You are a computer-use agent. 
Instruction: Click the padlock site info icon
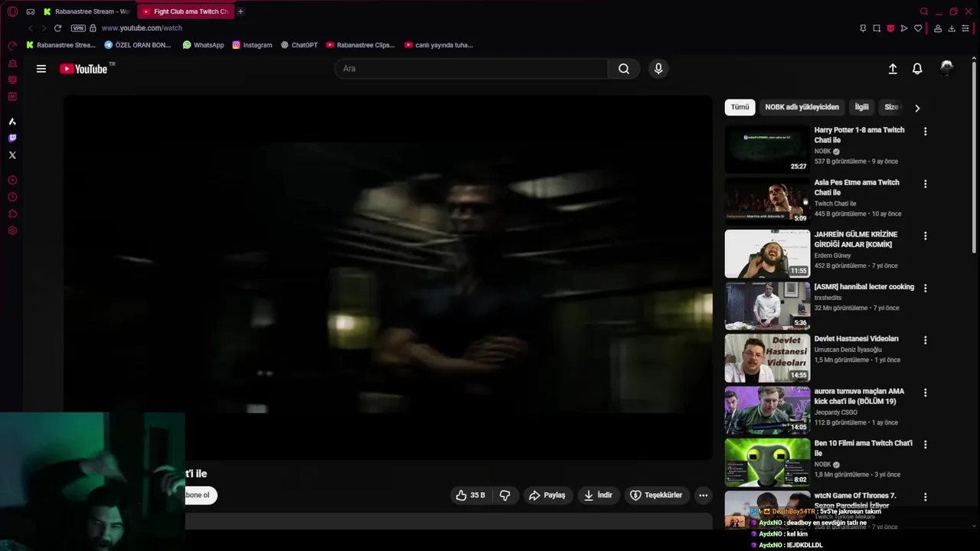[93, 28]
